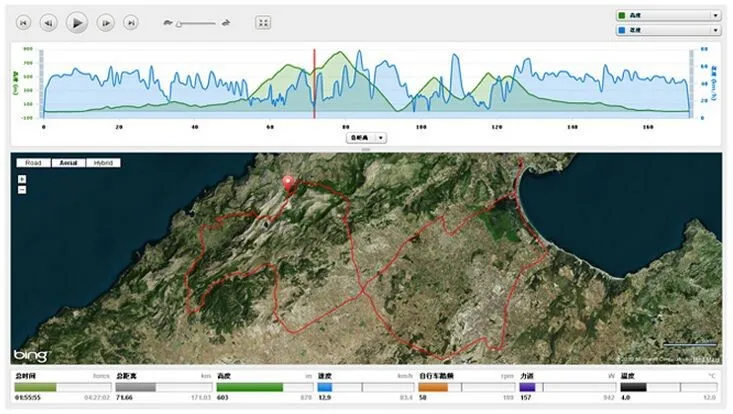
Task: Click the total distance progress bar
Action: 164,387
